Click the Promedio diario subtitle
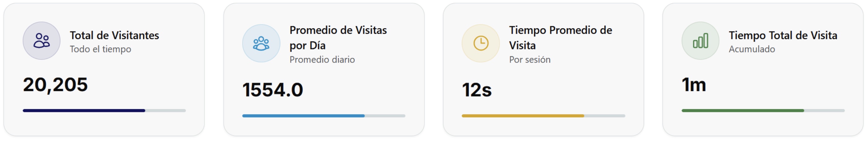 point(322,60)
